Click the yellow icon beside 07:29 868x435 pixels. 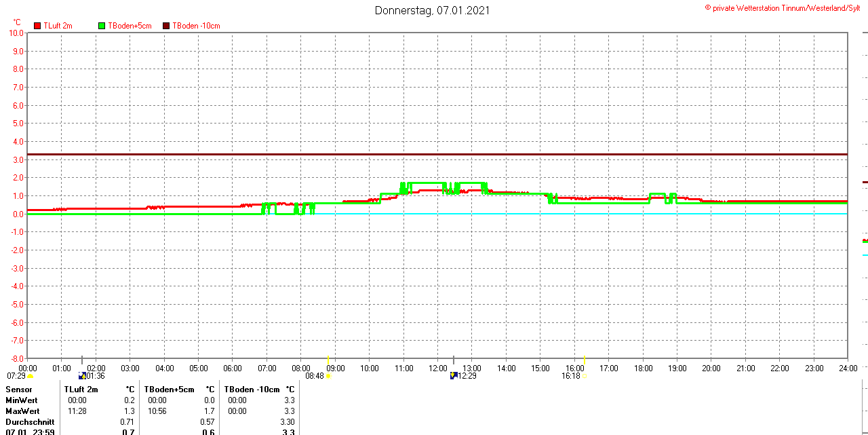coord(30,376)
